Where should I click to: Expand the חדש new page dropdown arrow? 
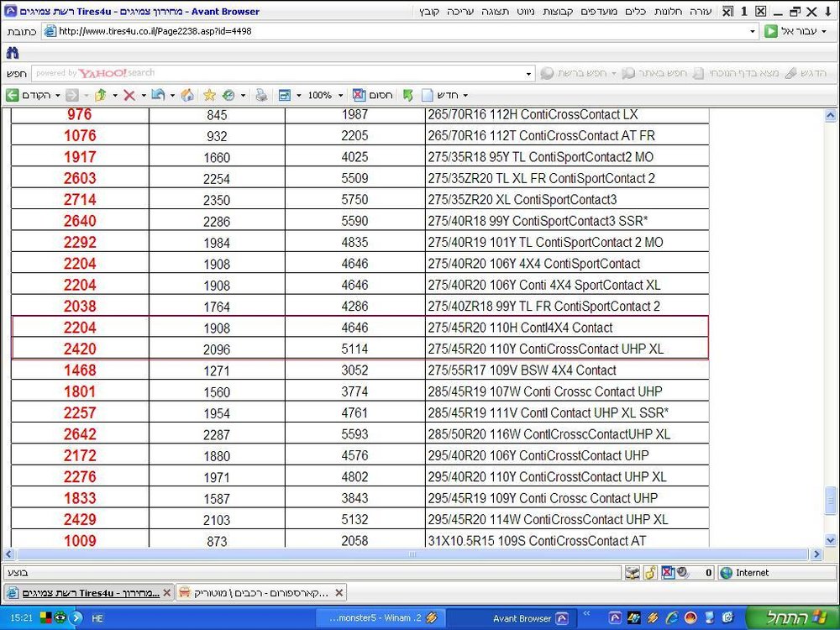(465, 96)
